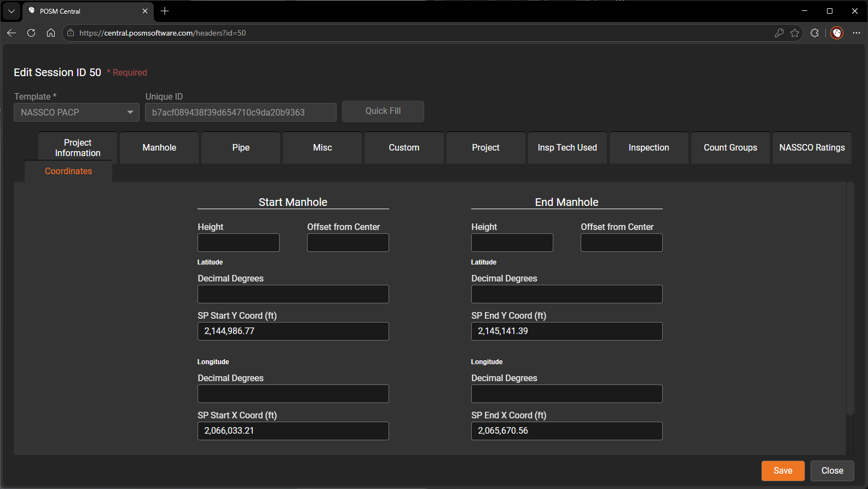Go back to the previous page
This screenshot has height=489, width=868.
click(11, 33)
